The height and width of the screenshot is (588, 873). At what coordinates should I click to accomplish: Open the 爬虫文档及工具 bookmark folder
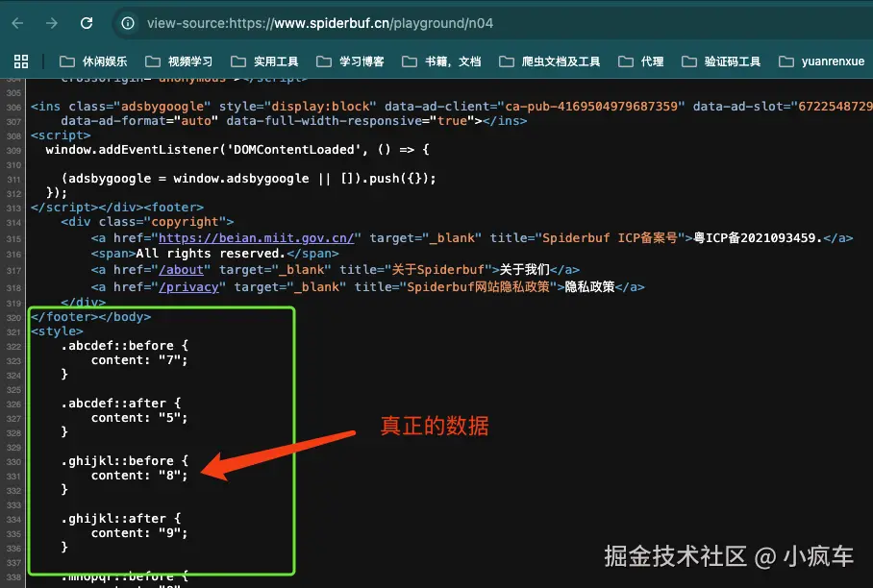550,61
